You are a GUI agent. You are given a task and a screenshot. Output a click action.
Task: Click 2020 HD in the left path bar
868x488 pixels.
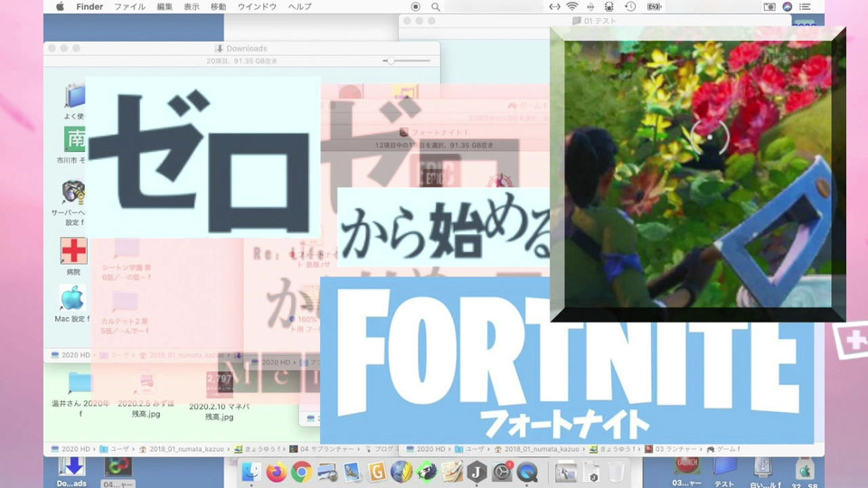click(x=71, y=449)
